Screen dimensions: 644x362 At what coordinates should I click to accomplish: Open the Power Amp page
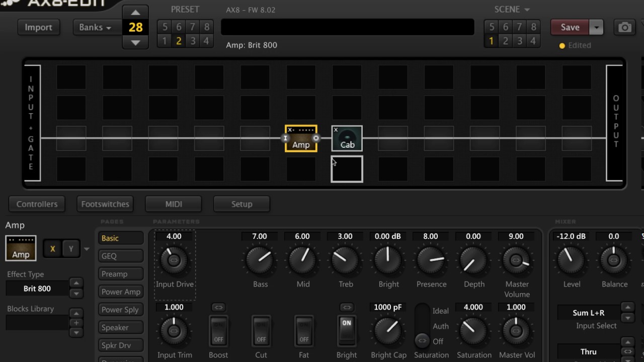click(121, 292)
